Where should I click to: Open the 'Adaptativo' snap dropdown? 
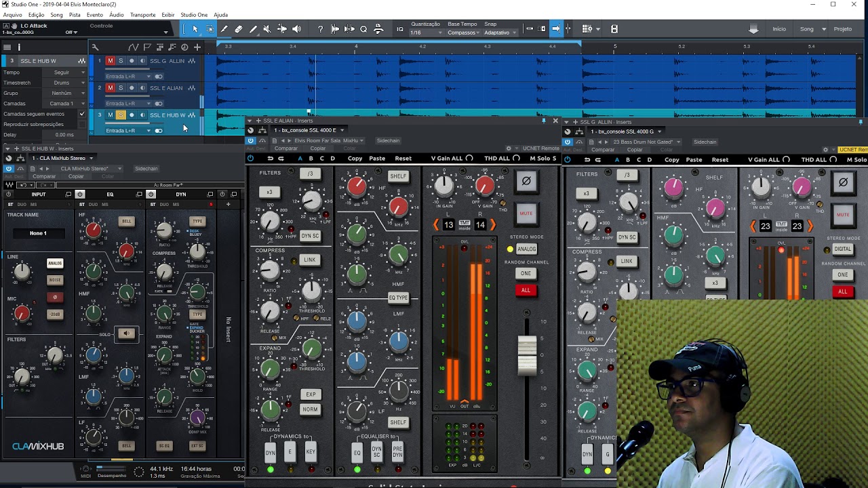500,33
